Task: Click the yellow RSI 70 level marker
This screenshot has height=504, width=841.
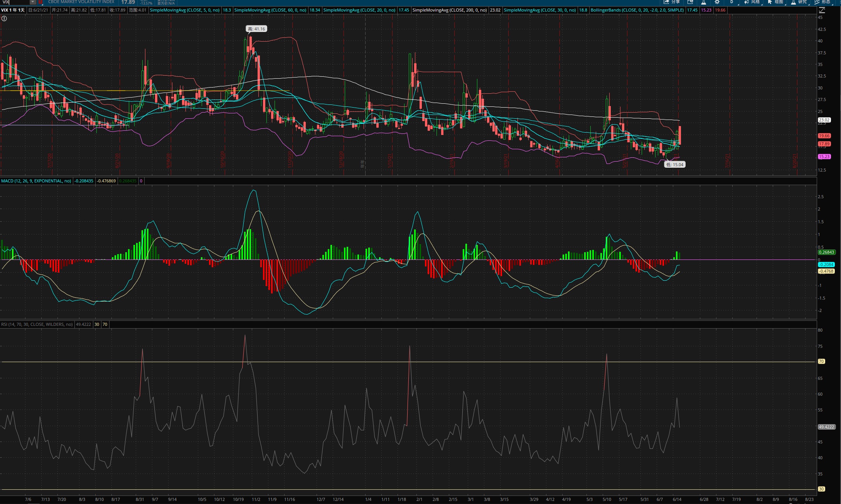Action: [821, 361]
